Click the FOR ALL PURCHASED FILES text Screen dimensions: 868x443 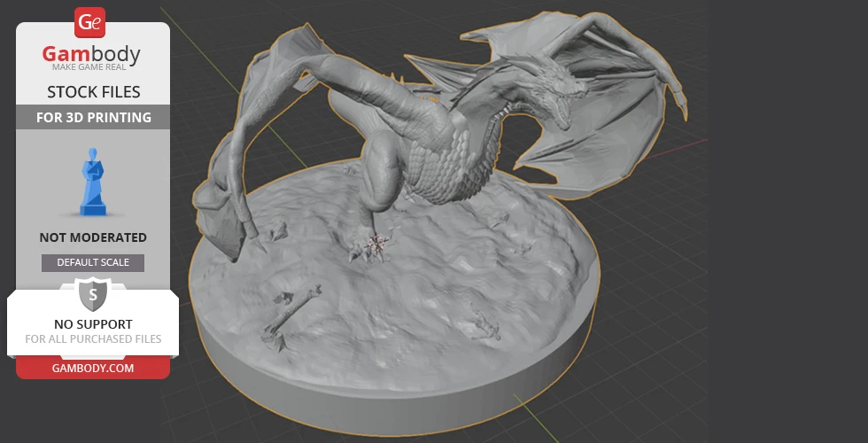(x=93, y=339)
